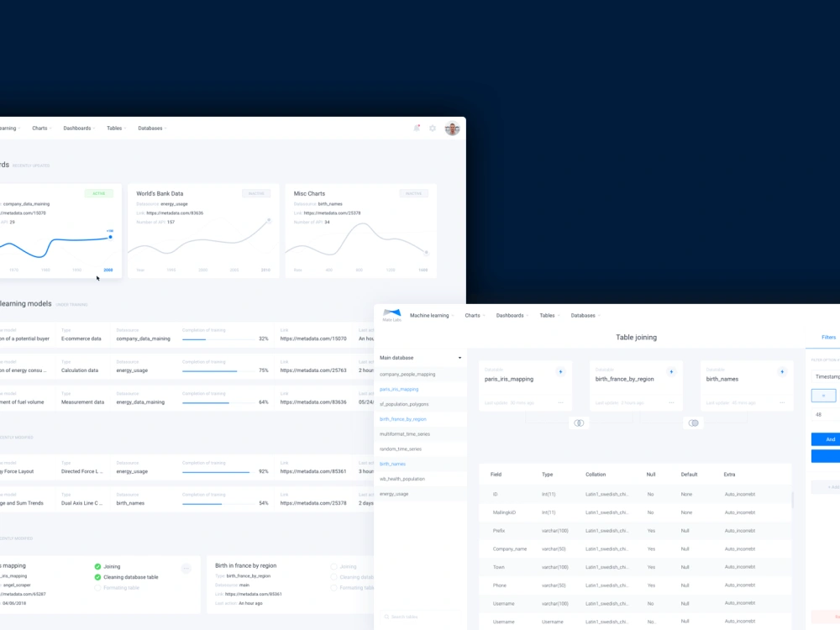Open Databases menu in the dashboard window
The width and height of the screenshot is (840, 630).
(152, 128)
